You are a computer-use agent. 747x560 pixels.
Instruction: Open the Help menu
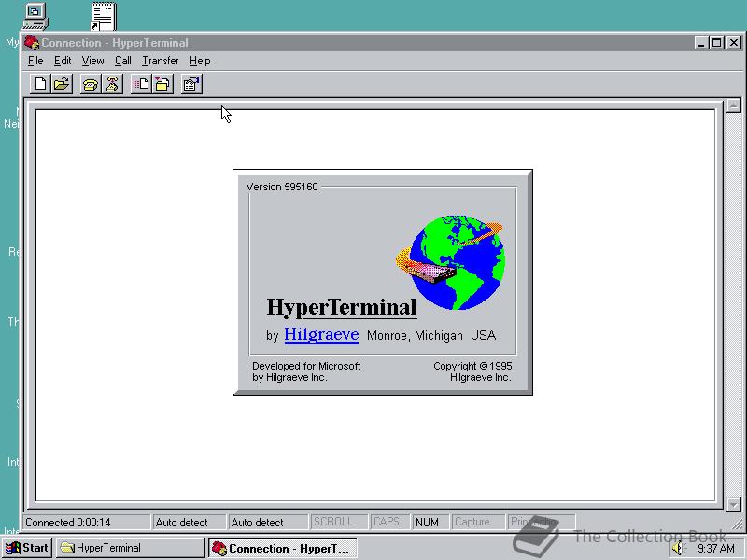[x=200, y=61]
